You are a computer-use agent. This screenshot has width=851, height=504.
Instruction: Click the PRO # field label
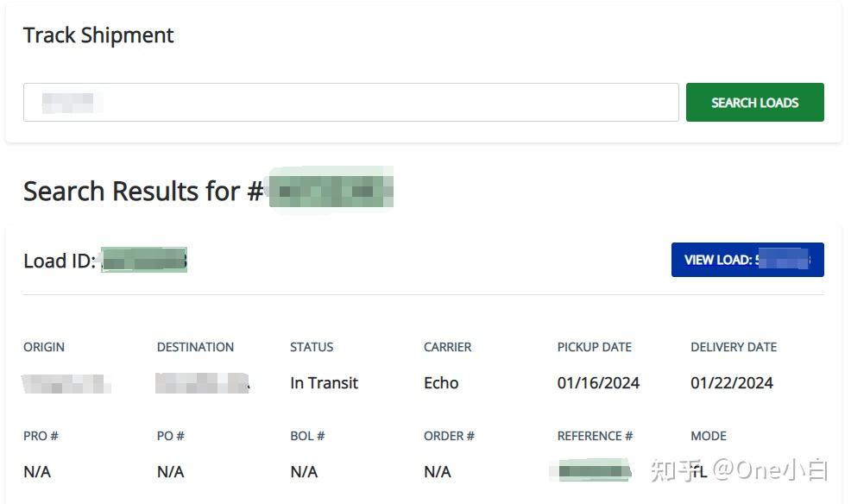(x=41, y=436)
